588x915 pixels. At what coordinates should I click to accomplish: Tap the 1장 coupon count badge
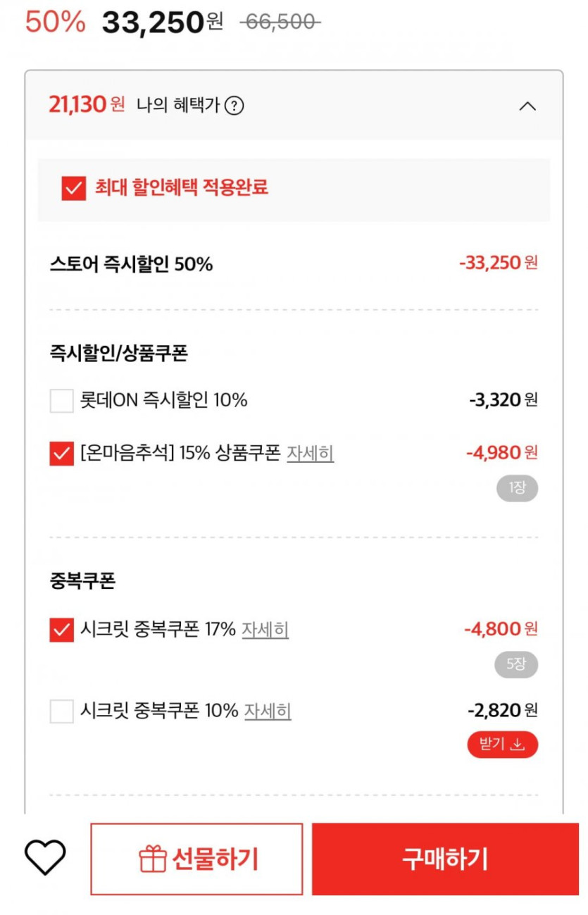coord(517,488)
